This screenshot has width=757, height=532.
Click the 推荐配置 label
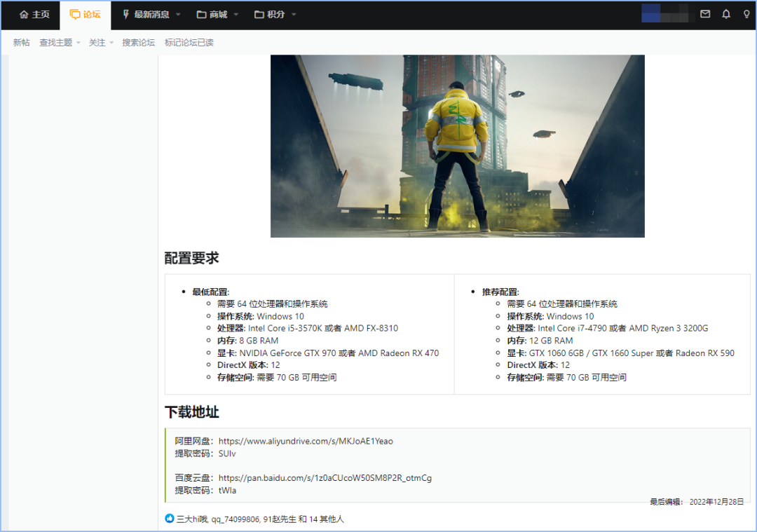[500, 292]
